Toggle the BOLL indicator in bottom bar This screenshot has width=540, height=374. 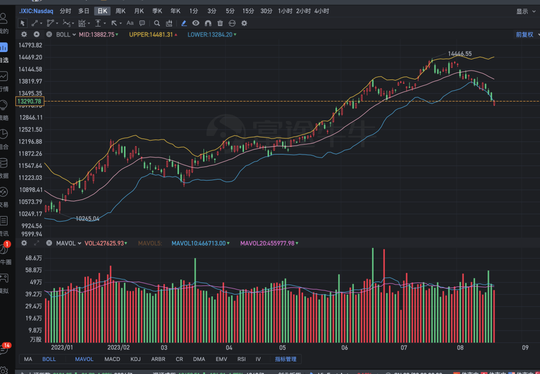click(x=49, y=359)
